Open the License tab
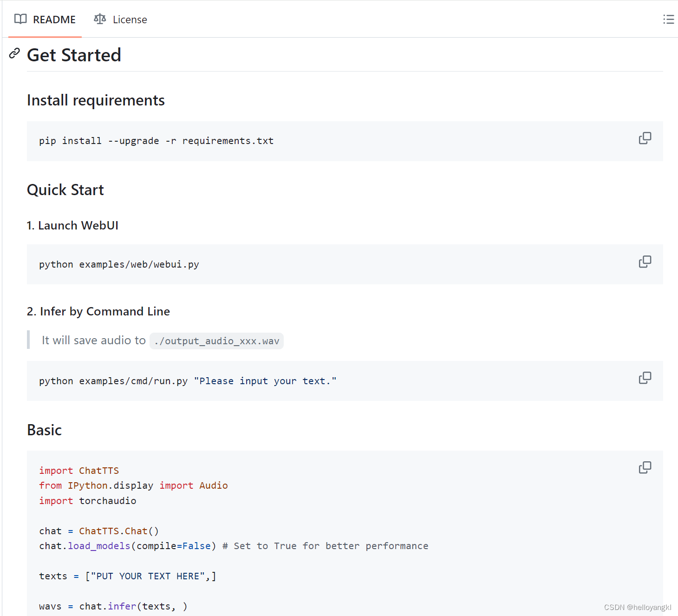Screen dimensions: 678x616 (120, 20)
